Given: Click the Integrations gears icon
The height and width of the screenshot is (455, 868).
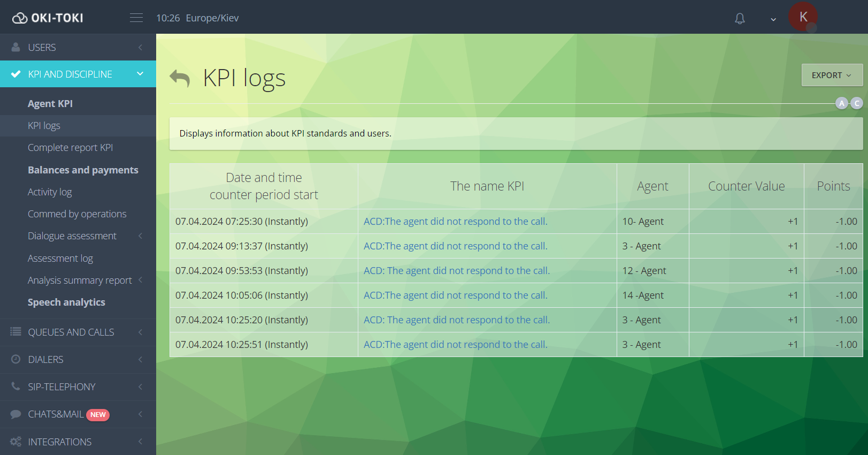Looking at the screenshot, I should click(16, 442).
